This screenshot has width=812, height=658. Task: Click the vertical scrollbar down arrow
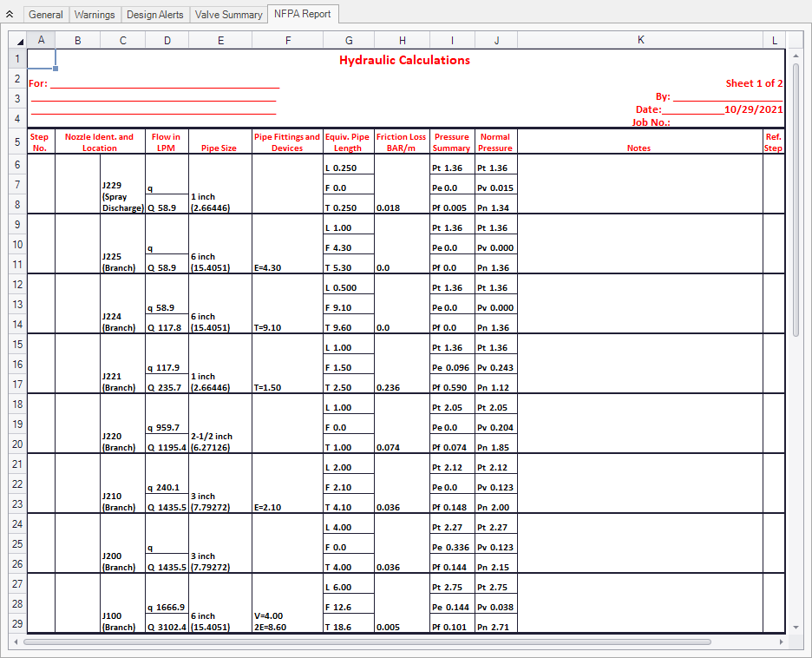click(796, 627)
